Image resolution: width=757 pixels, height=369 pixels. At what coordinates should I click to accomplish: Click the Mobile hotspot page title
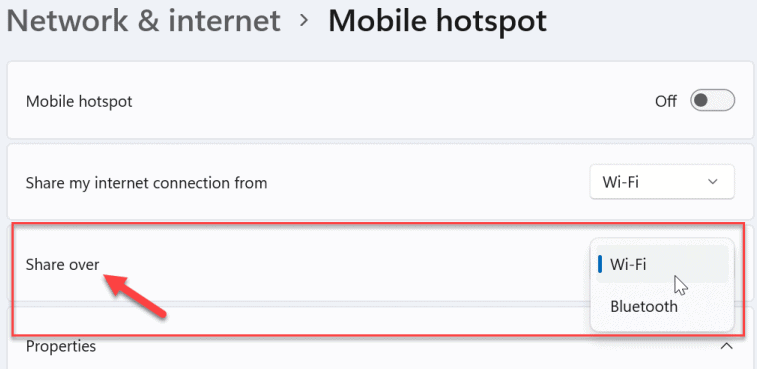click(x=437, y=21)
